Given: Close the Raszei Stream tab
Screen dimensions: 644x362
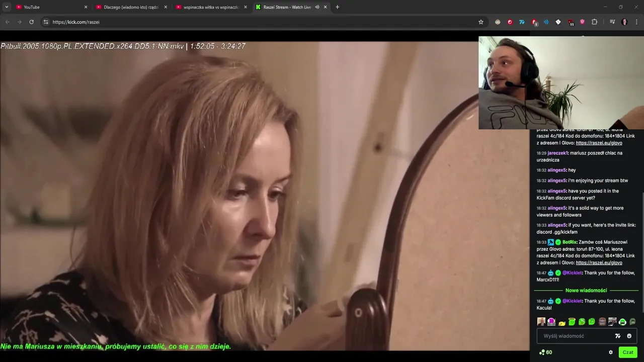Looking at the screenshot, I should point(325,7).
